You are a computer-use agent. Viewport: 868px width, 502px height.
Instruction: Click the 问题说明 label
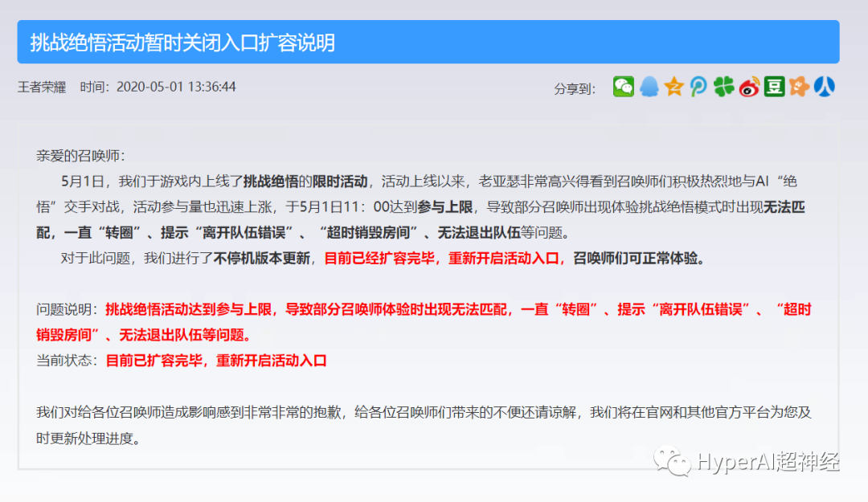click(x=67, y=309)
